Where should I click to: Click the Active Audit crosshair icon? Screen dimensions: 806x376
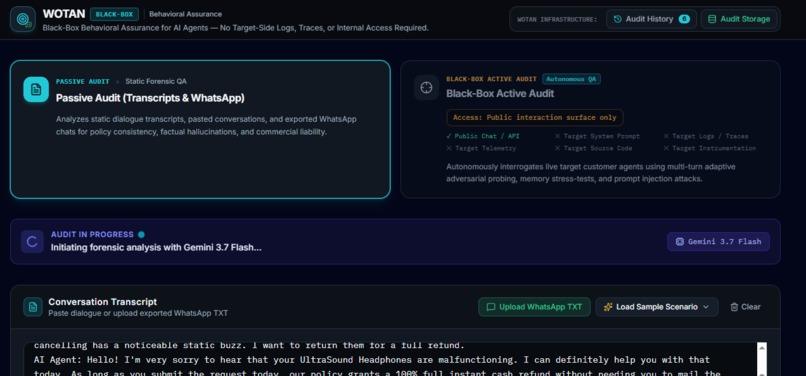[426, 88]
